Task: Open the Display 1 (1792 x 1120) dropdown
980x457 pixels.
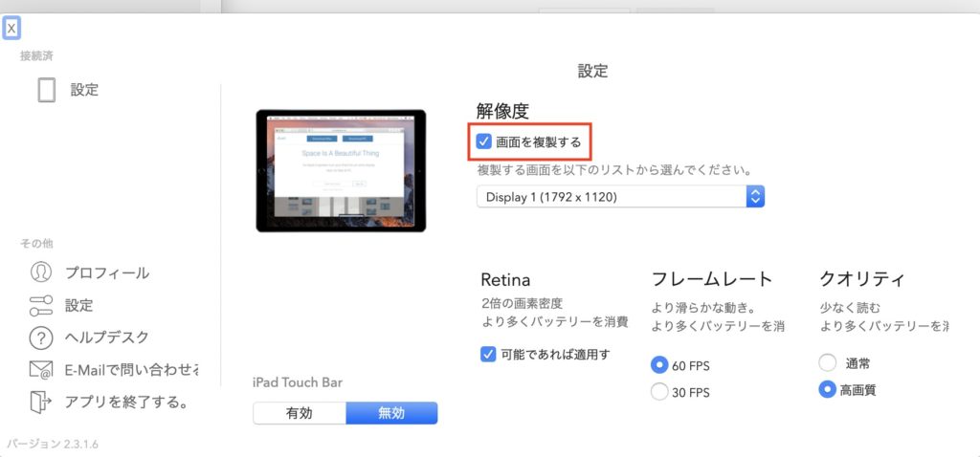Action: pos(612,197)
